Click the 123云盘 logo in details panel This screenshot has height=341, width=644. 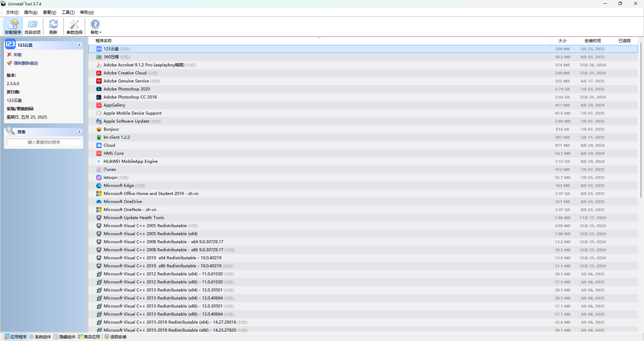pos(10,44)
